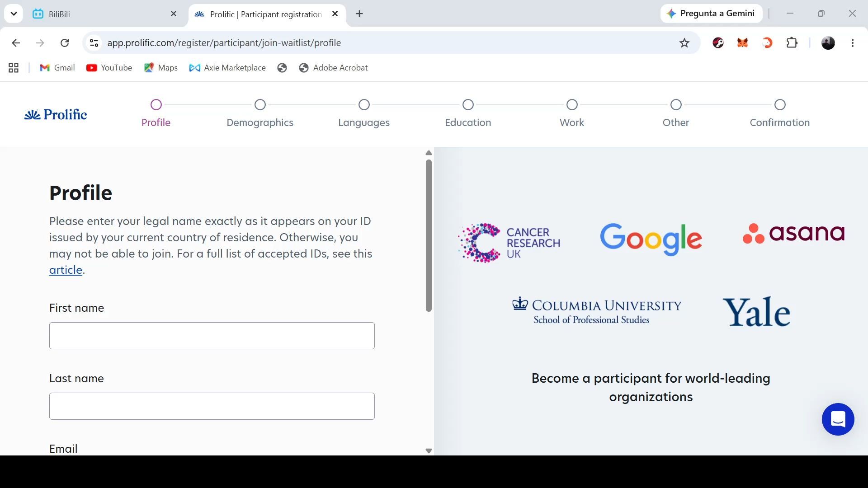This screenshot has height=488, width=868.
Task: Go to the Demographics step label
Action: tap(260, 123)
